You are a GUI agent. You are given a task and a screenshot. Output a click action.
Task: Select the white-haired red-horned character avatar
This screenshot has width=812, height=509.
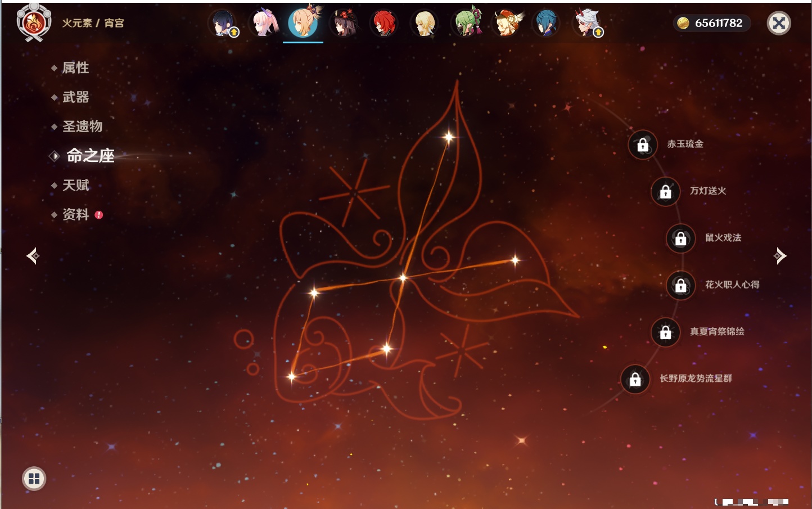click(587, 24)
